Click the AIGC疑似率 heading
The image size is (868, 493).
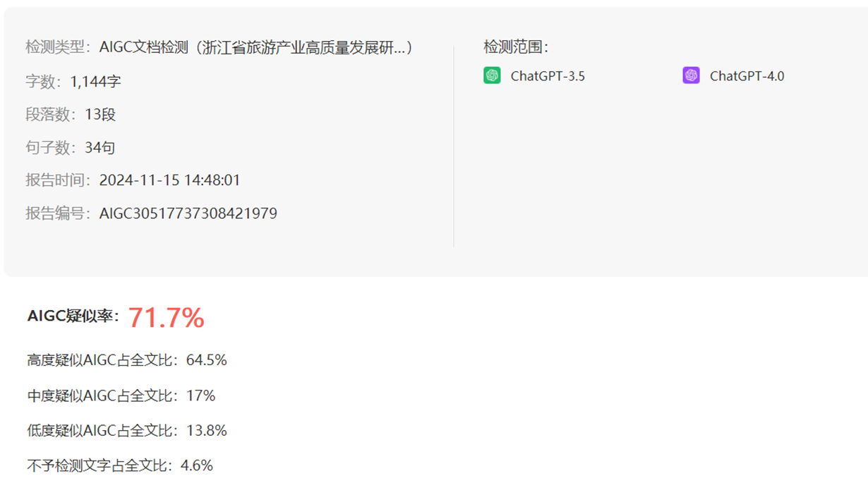[73, 316]
